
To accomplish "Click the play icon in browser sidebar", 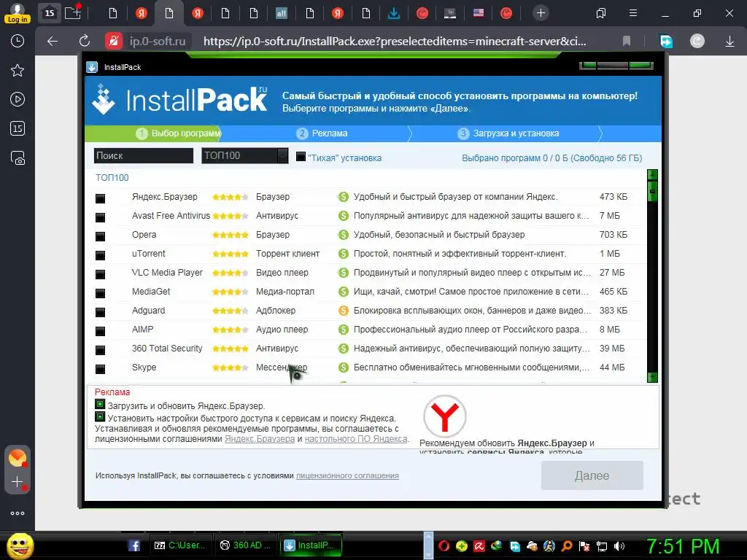I will point(18,99).
